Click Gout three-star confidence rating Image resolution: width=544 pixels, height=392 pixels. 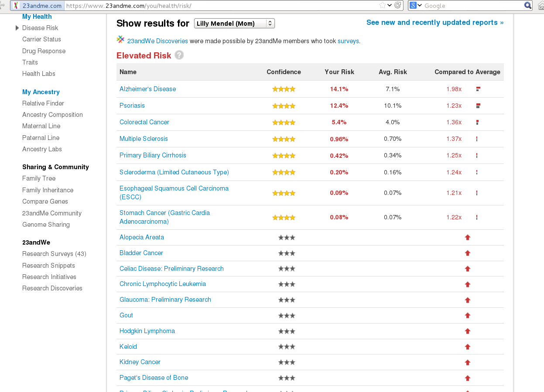[x=287, y=315]
